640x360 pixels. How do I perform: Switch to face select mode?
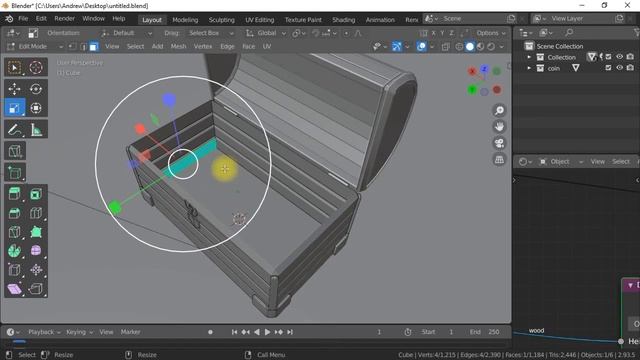[93, 47]
